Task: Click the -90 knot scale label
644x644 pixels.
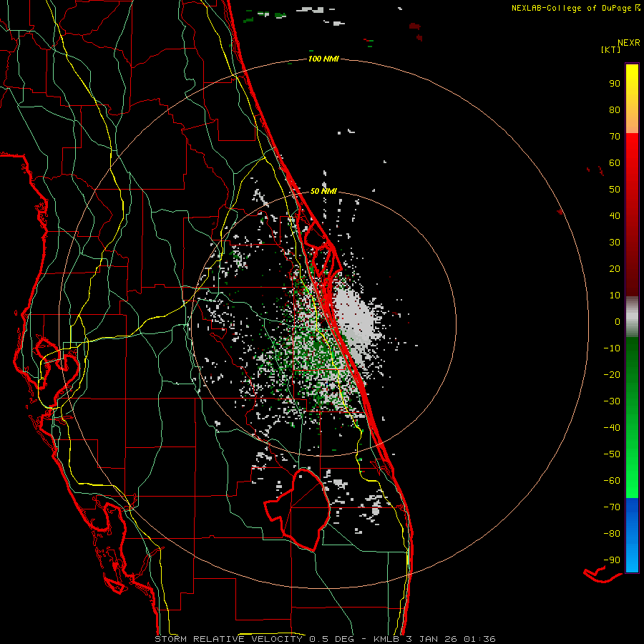Action: pyautogui.click(x=612, y=560)
